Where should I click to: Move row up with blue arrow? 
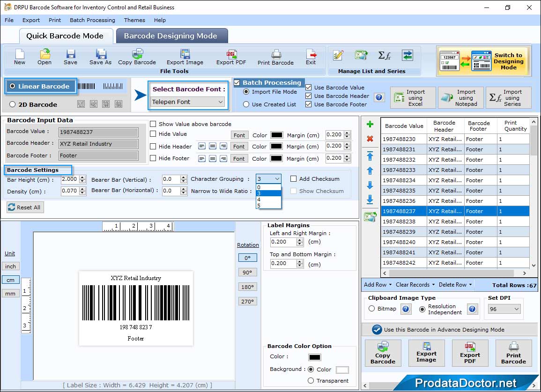click(x=370, y=171)
